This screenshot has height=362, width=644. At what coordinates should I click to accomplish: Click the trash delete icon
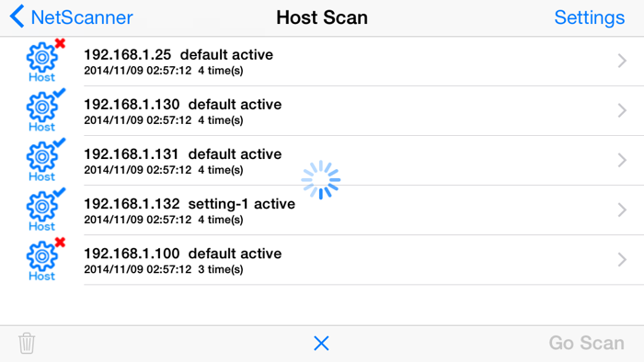pos(27,343)
